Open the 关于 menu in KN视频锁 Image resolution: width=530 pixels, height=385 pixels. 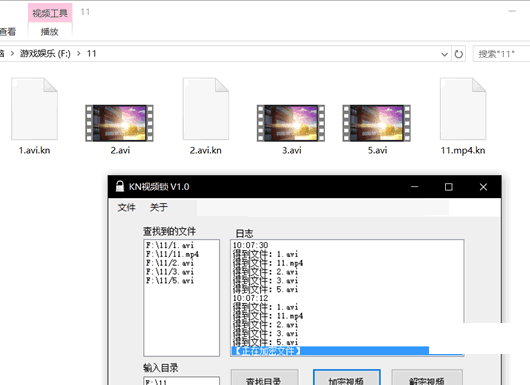pos(159,207)
